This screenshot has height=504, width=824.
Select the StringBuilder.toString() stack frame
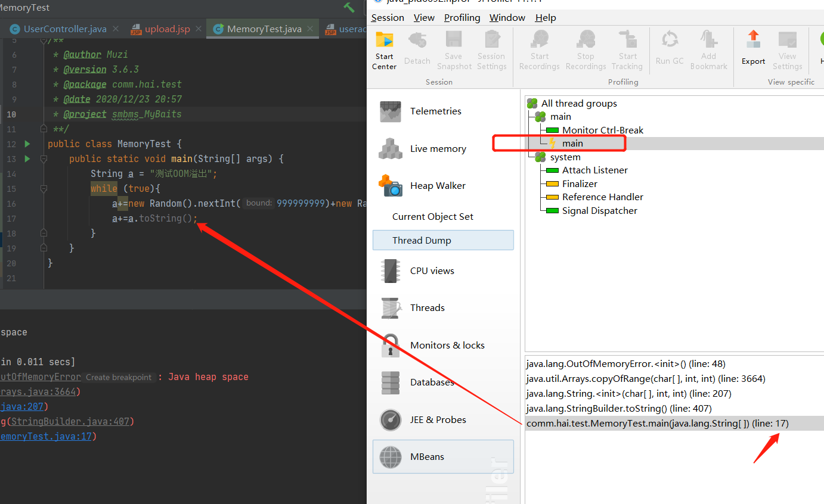[x=619, y=409]
